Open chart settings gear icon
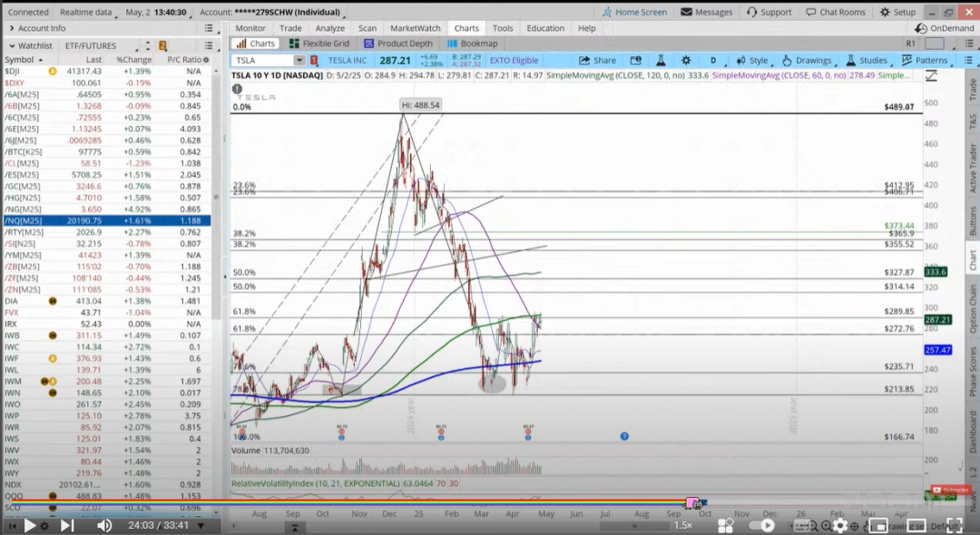The image size is (980, 535). coord(686,61)
